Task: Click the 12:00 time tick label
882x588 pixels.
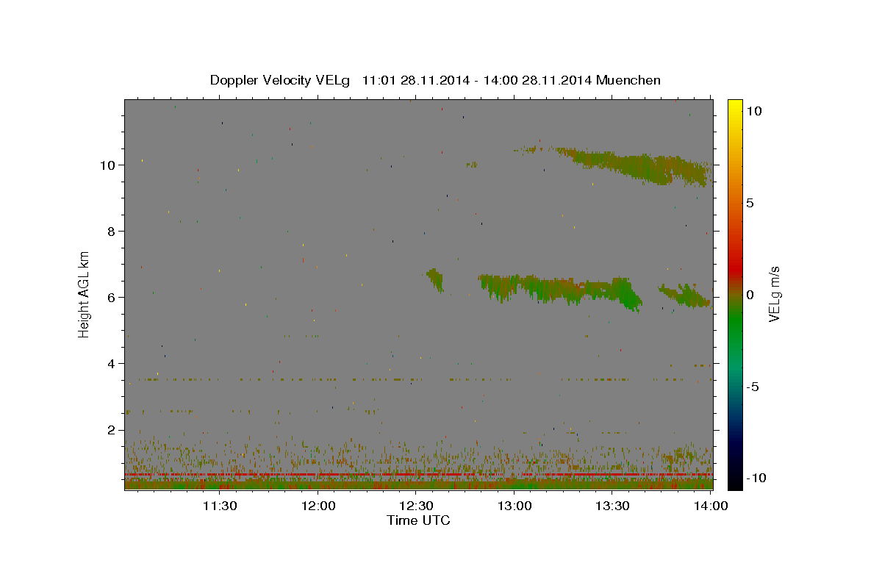Action: tap(318, 506)
